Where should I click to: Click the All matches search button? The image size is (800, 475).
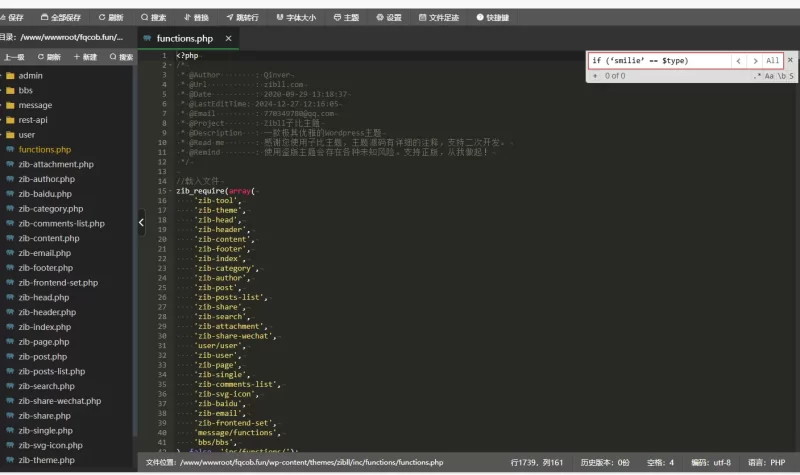(772, 61)
